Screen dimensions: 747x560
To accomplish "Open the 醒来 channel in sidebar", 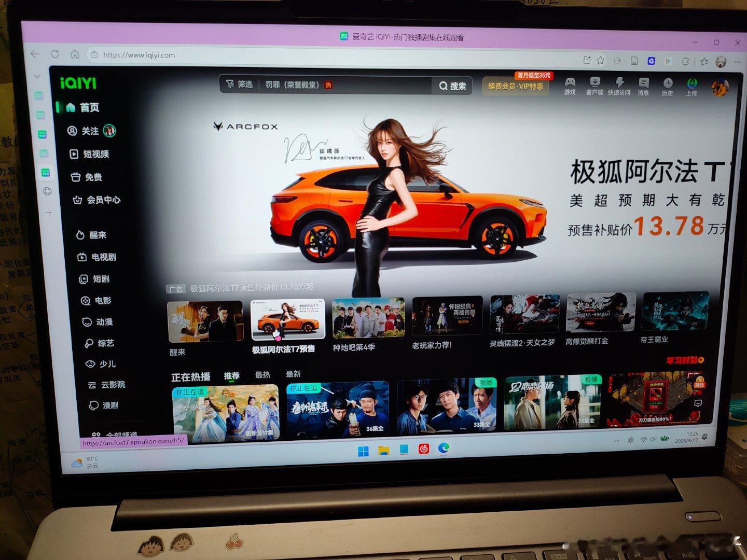I will pyautogui.click(x=91, y=235).
